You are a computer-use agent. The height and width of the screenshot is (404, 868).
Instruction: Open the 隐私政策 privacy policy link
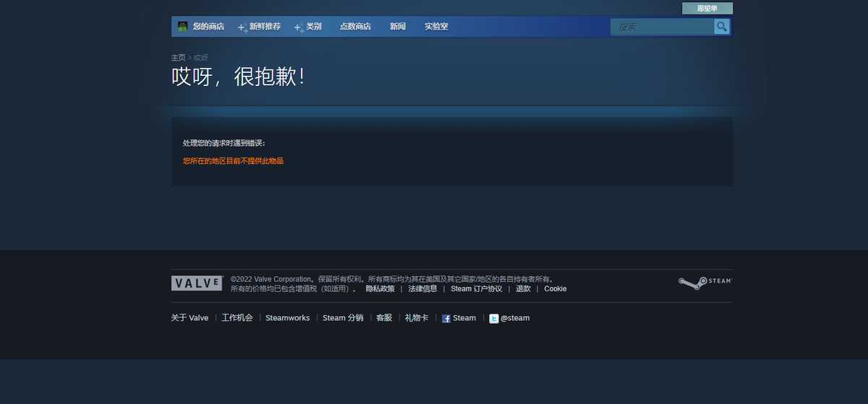point(380,289)
